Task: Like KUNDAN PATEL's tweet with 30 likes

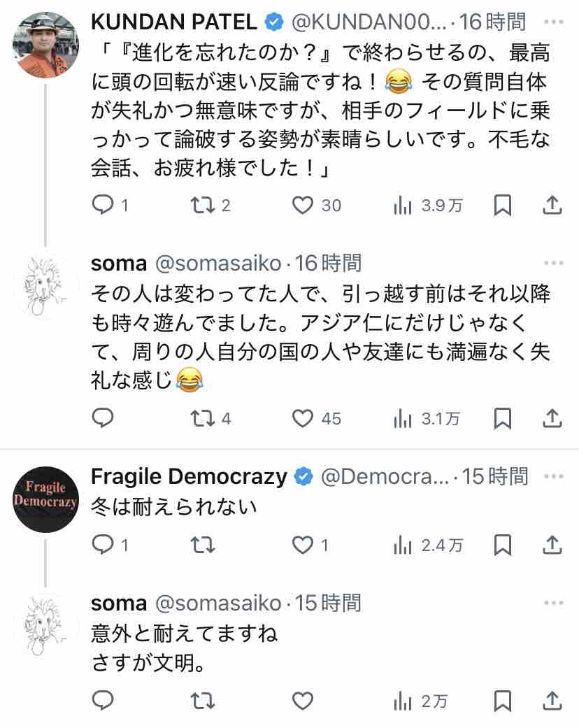Action: coord(302,205)
